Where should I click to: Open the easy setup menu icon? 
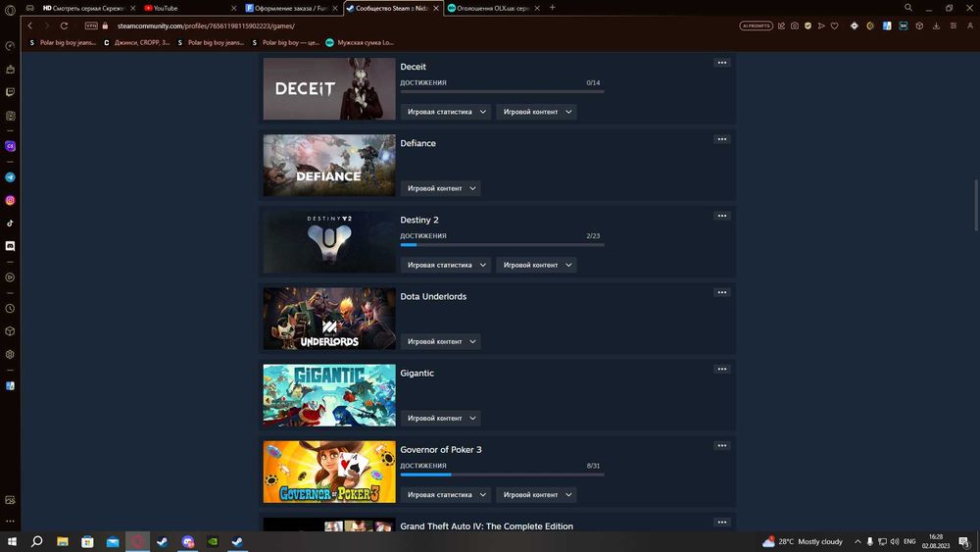[954, 25]
